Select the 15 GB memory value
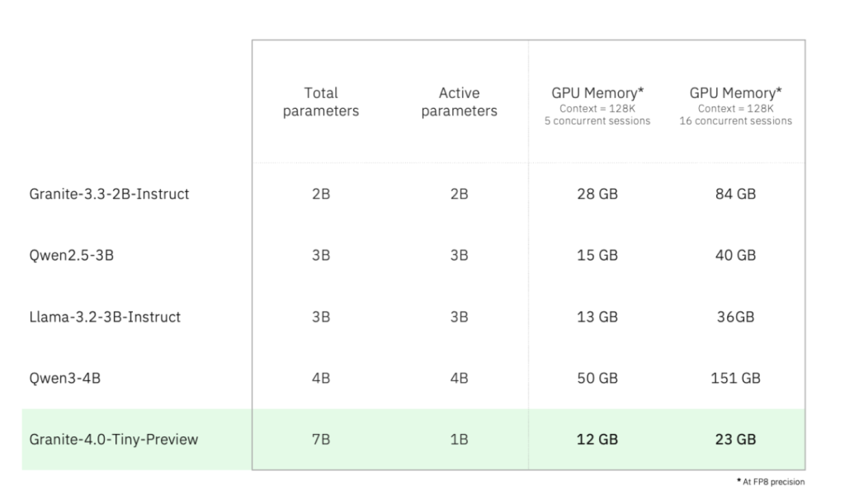845x504 pixels. (x=597, y=255)
